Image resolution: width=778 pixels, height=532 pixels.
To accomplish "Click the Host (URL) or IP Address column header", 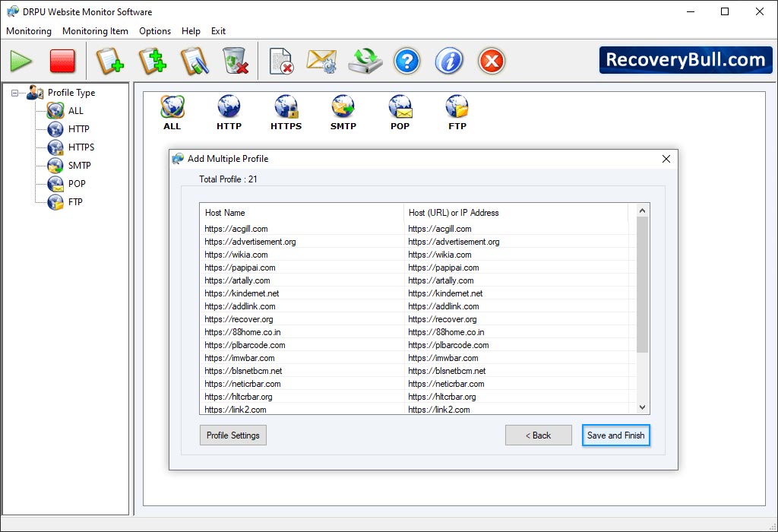I will click(516, 213).
